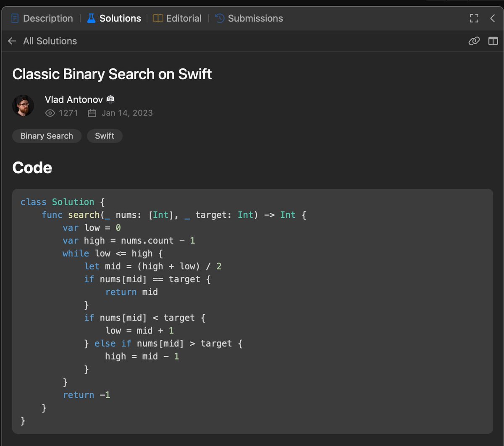Click the badge icon after Vlad Antonov's name
Screen dimensions: 504x446
[110, 99]
